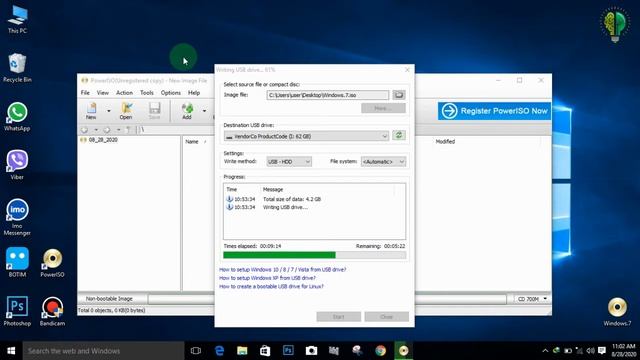
Task: Click Register PowerISO Now banner
Action: click(x=494, y=111)
